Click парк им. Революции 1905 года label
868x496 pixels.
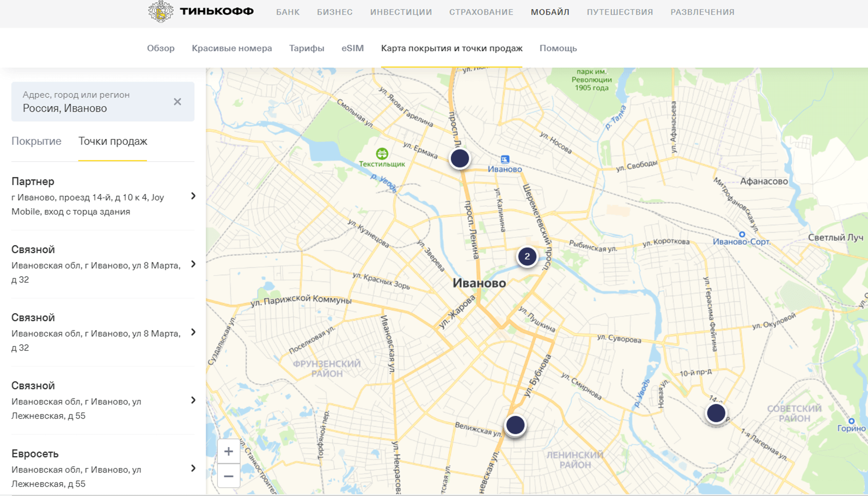pyautogui.click(x=591, y=79)
